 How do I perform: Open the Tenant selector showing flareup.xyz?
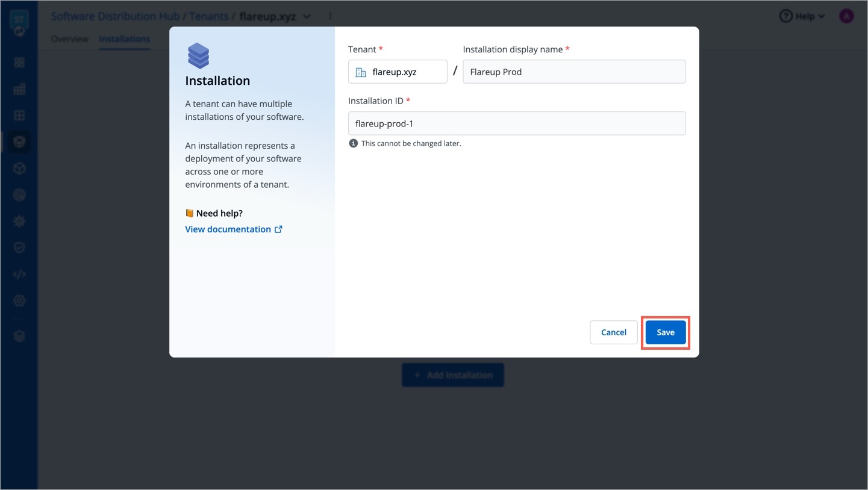(x=398, y=72)
